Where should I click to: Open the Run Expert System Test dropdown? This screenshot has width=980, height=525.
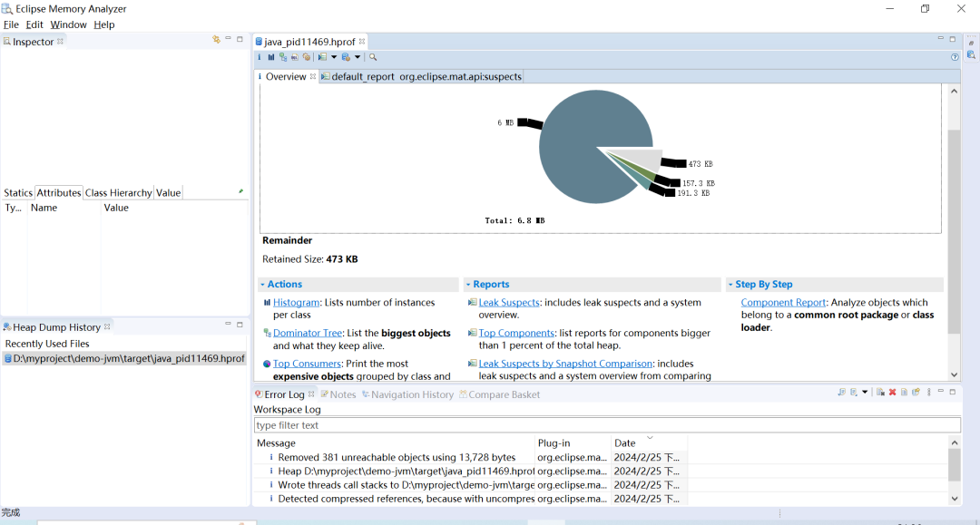334,57
